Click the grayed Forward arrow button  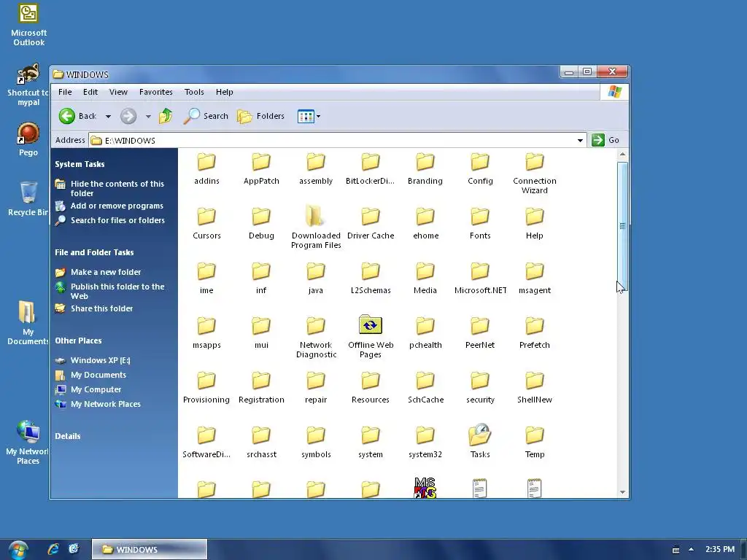coord(128,116)
